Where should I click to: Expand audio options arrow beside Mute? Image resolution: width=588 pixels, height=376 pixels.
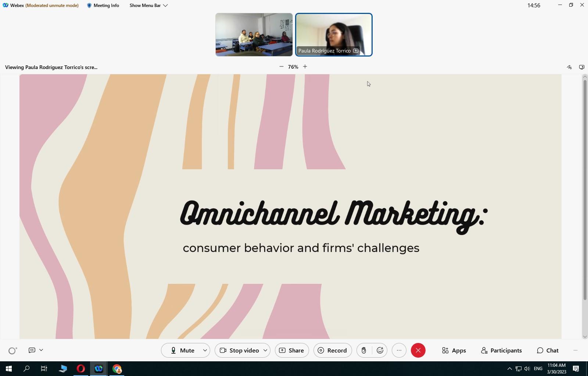[205, 350]
